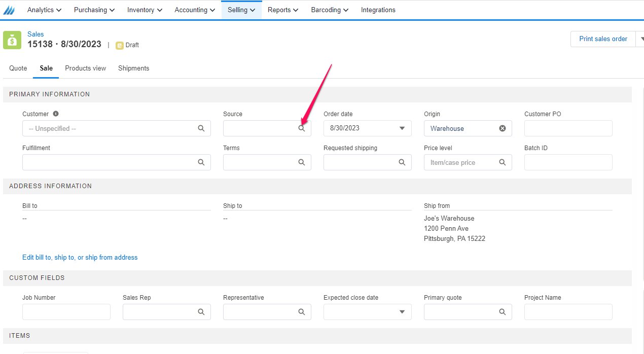Click the Source input field
This screenshot has width=644, height=354.
click(267, 128)
